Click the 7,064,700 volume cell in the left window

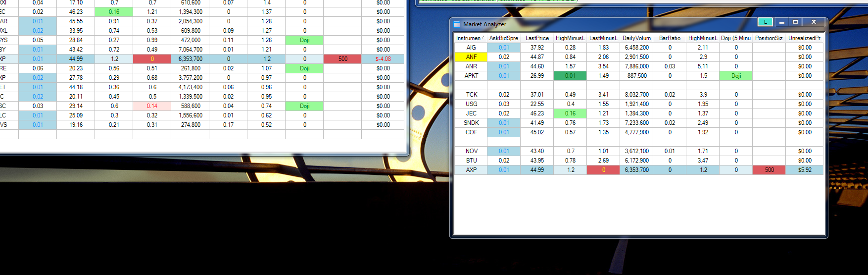coord(190,50)
